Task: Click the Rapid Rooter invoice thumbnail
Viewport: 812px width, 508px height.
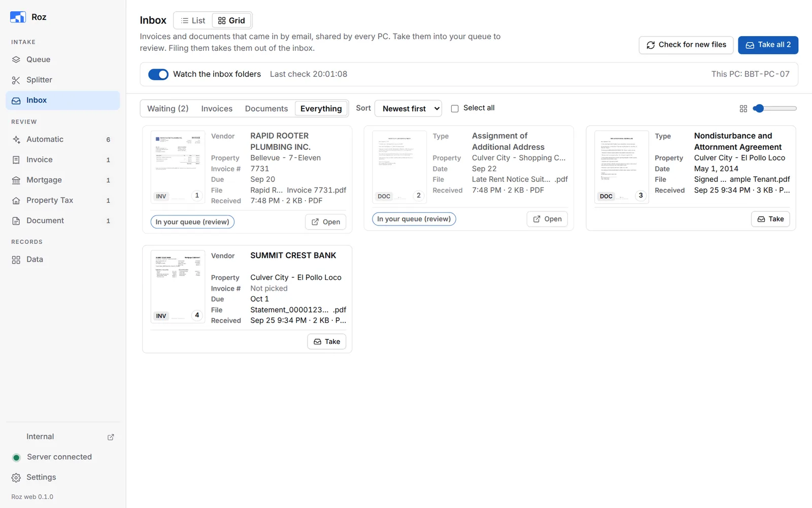Action: (178, 167)
